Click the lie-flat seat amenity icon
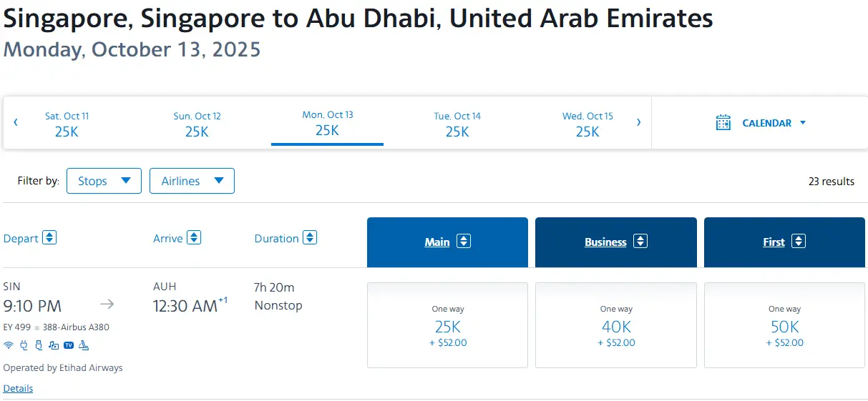This screenshot has height=401, width=868. point(84,345)
